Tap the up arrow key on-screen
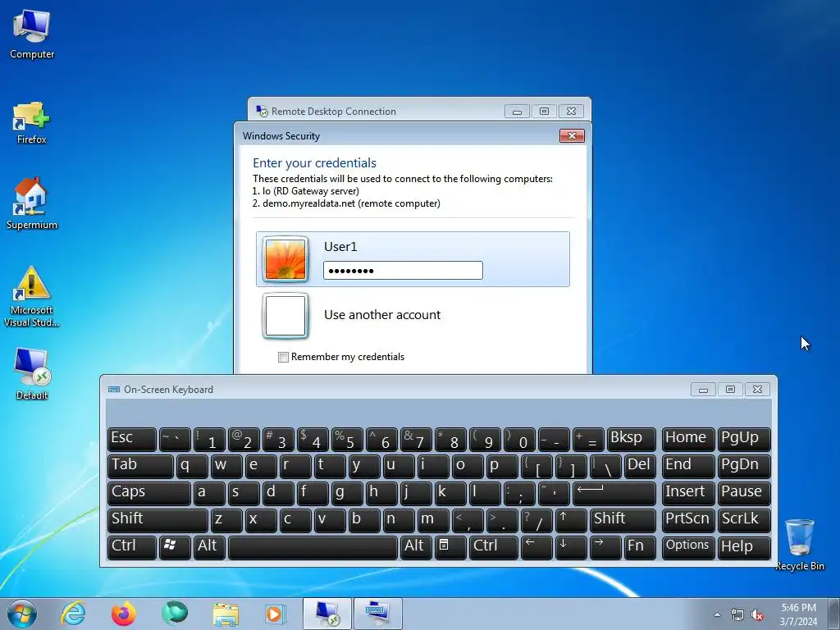840x630 pixels. 571,520
